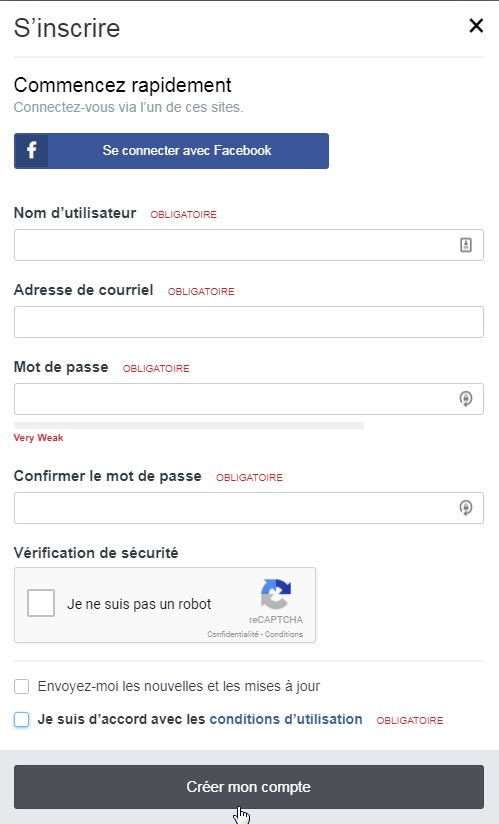499x824 pixels.
Task: Select Se connecter avec Facebook button
Action: coord(171,151)
